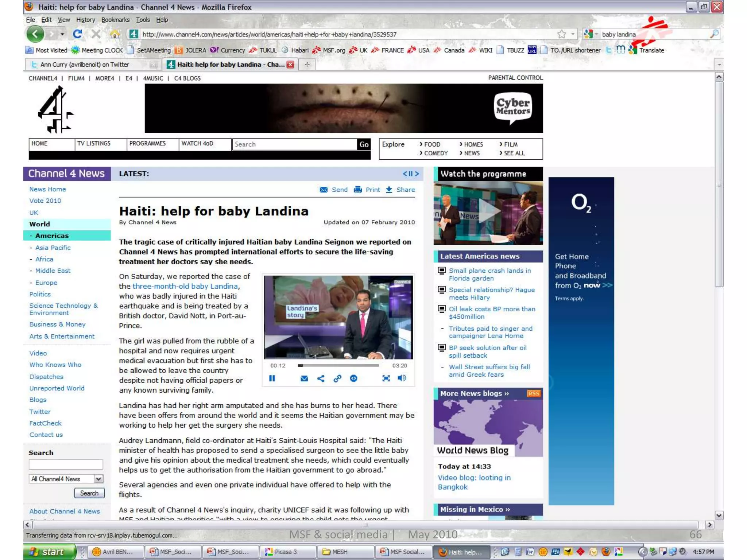Open back button history dropdown arrow
The height and width of the screenshot is (560, 747).
click(62, 34)
